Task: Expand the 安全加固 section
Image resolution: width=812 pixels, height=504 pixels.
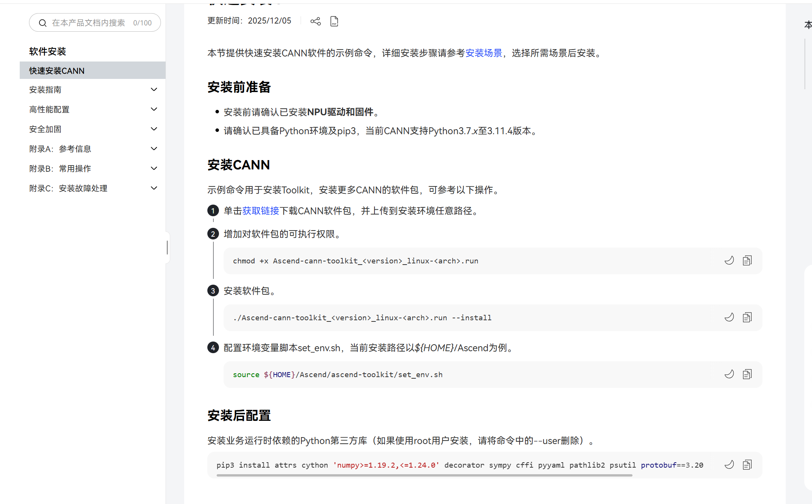Action: [154, 129]
